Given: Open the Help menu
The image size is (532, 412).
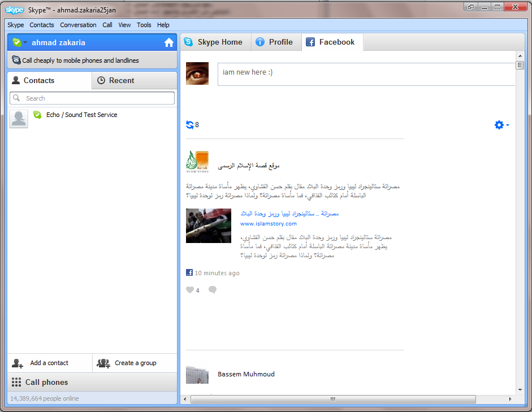Looking at the screenshot, I should [x=163, y=25].
